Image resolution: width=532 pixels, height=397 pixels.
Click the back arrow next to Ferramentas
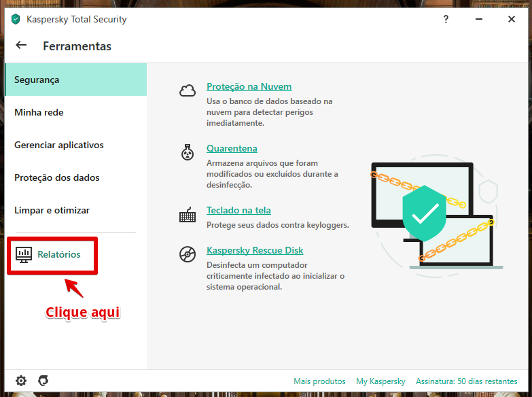coord(21,45)
